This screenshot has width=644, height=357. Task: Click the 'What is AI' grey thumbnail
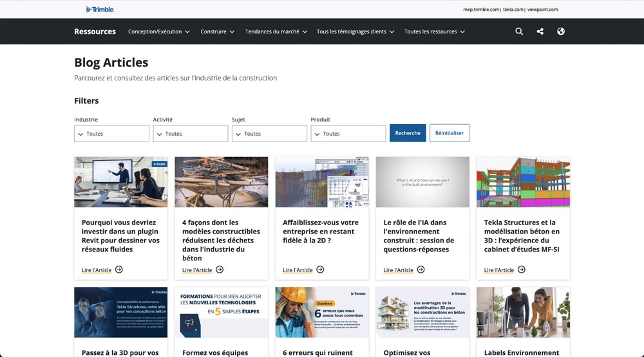(x=422, y=182)
